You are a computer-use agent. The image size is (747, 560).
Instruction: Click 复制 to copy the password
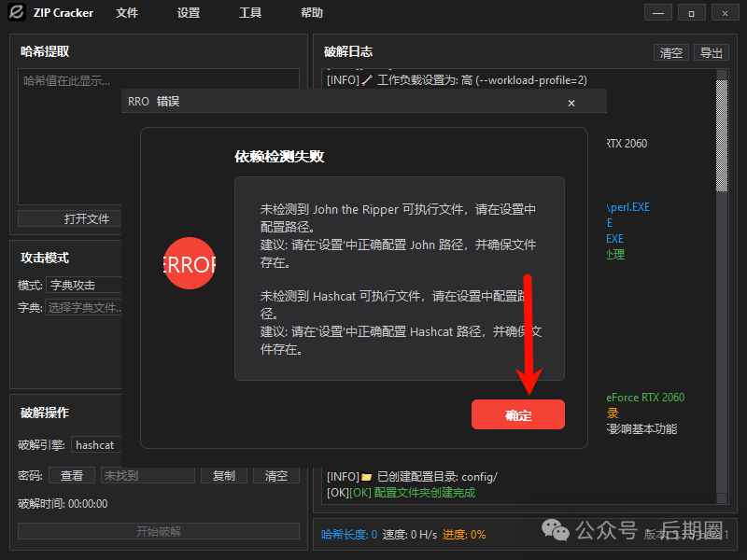224,474
